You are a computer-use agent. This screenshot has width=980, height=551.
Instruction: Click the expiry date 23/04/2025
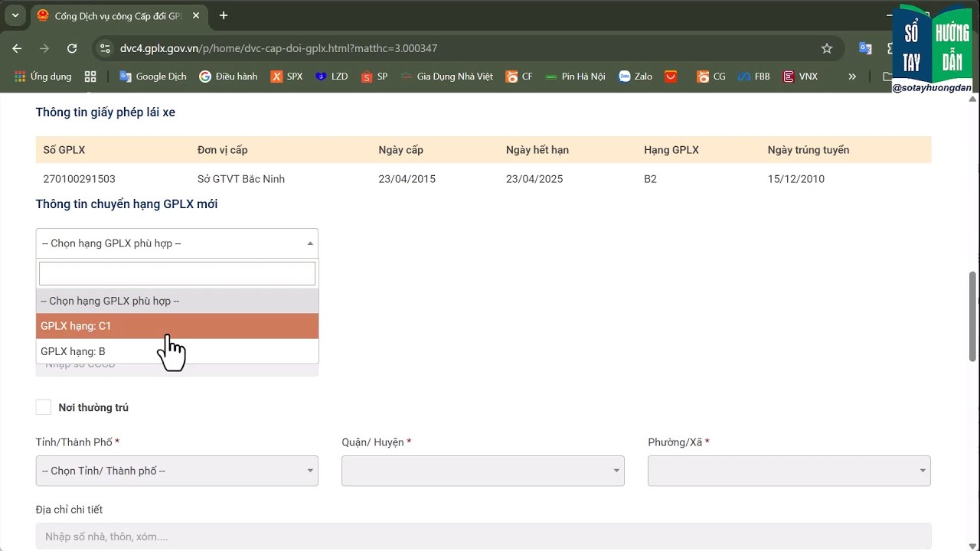point(534,179)
